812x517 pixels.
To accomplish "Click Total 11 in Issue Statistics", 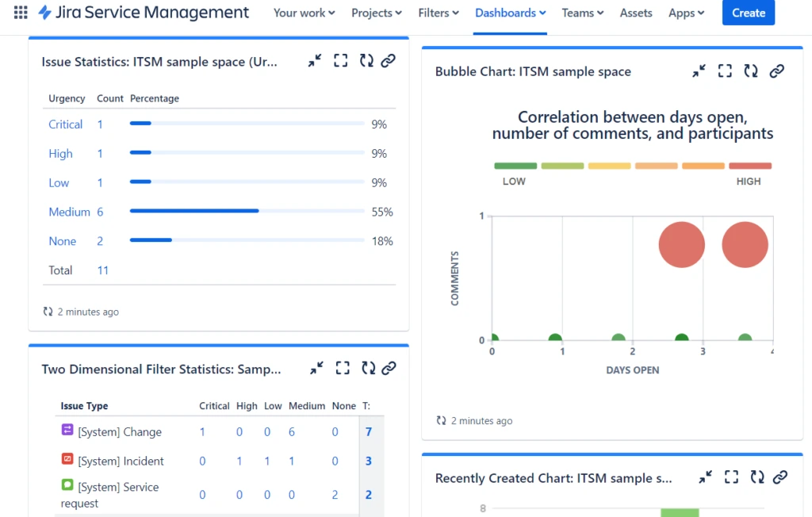I will pos(102,270).
